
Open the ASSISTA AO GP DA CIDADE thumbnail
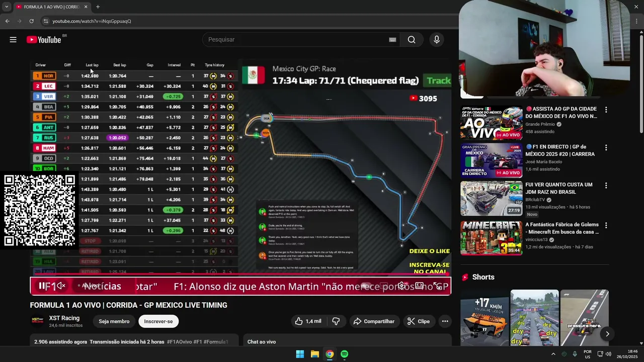pos(492,123)
